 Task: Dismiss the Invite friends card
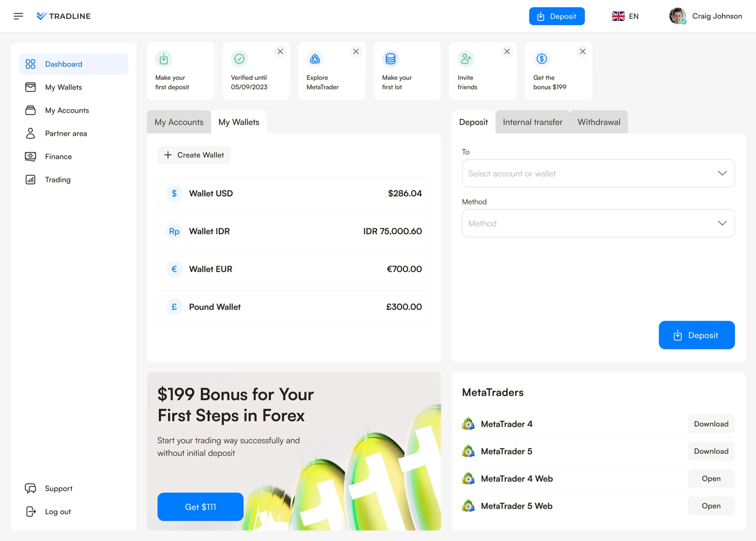coord(507,52)
